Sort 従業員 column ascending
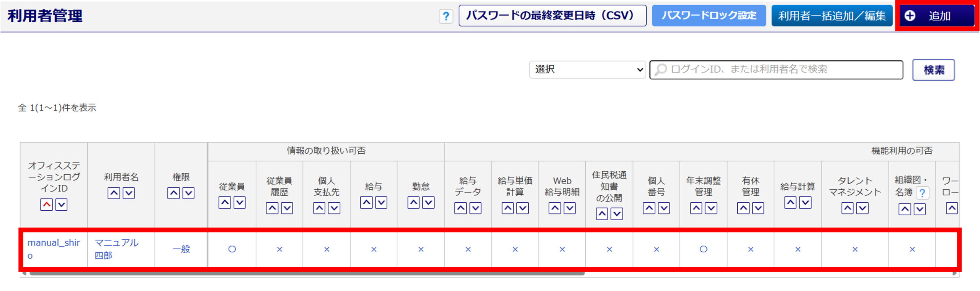The width and height of the screenshot is (980, 291). (225, 202)
